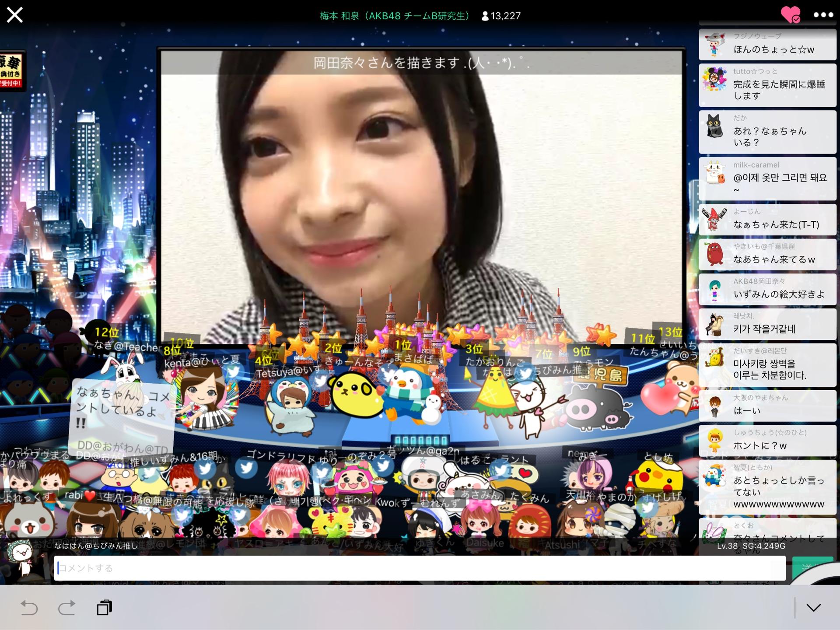The height and width of the screenshot is (630, 840).
Task: Type in the コメントする comment field
Action: tap(419, 568)
